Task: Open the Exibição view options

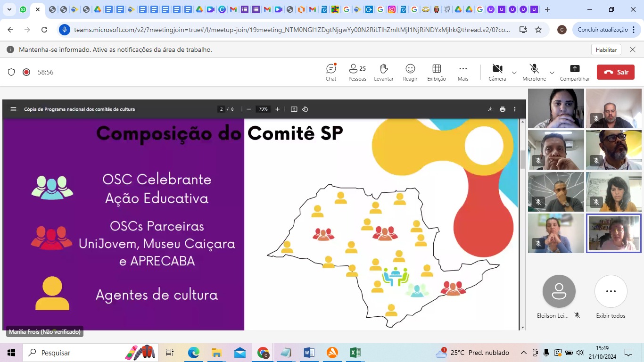Action: tap(437, 72)
